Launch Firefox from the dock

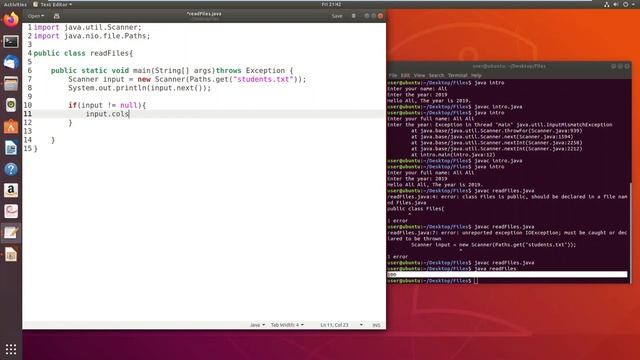tap(11, 20)
